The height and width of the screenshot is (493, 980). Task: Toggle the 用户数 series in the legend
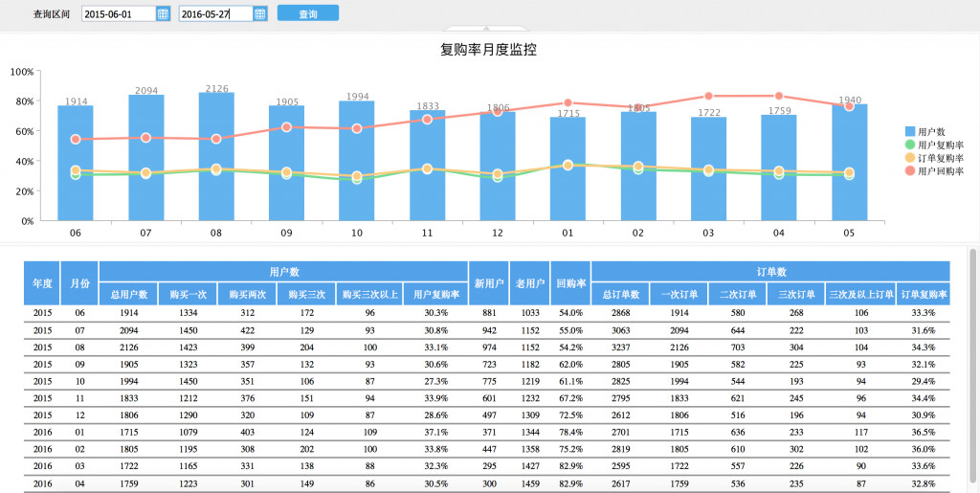click(931, 131)
